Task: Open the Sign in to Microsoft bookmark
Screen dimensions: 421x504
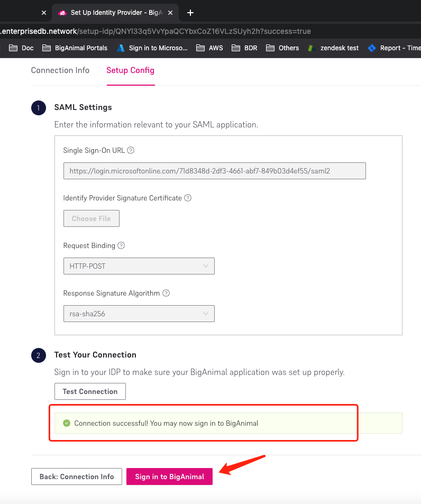Action: [152, 48]
